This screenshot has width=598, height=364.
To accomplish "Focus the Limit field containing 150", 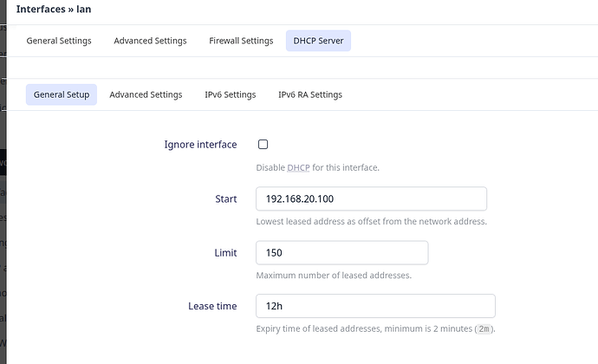I will click(341, 253).
